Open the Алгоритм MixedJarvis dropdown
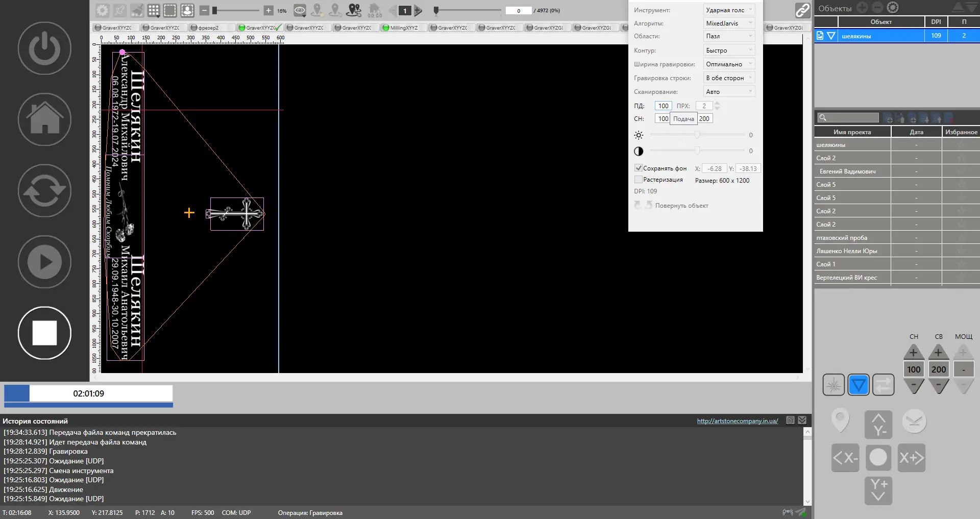 coord(729,23)
